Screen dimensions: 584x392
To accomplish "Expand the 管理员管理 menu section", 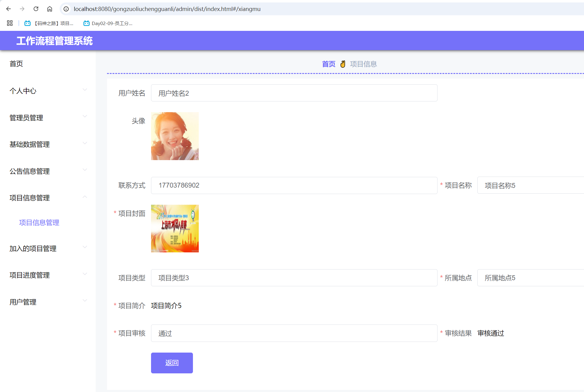I will [47, 118].
